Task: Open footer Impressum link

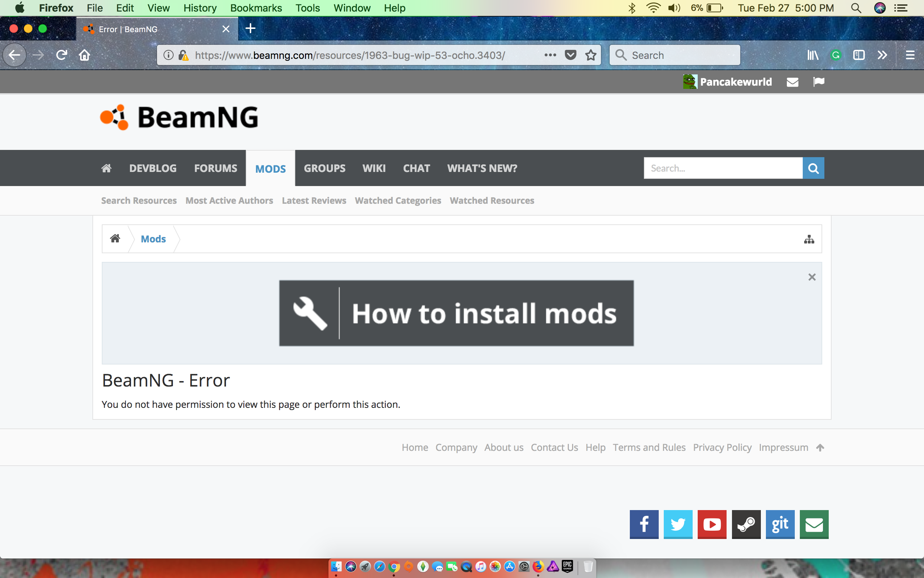Action: 784,447
